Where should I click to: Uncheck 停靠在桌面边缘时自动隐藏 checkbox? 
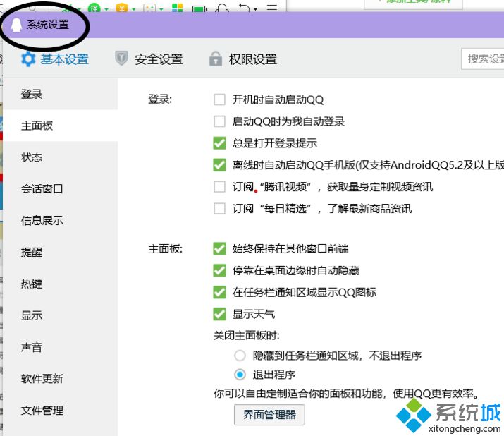tap(219, 270)
